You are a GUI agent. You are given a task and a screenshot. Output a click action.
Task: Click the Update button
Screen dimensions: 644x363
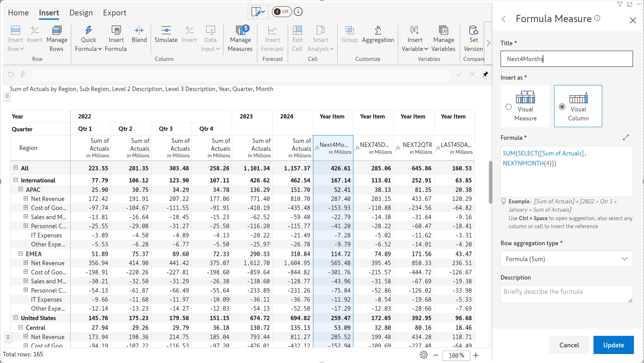click(x=613, y=345)
